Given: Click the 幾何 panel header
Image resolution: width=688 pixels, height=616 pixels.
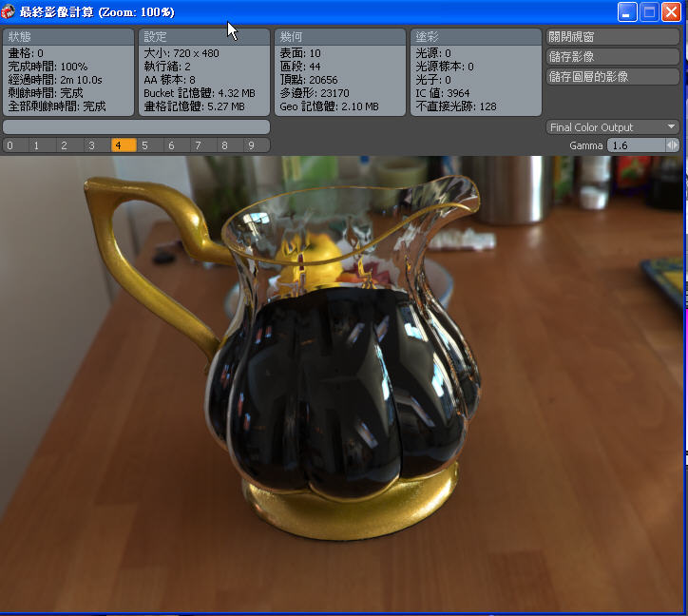Looking at the screenshot, I should (x=340, y=37).
